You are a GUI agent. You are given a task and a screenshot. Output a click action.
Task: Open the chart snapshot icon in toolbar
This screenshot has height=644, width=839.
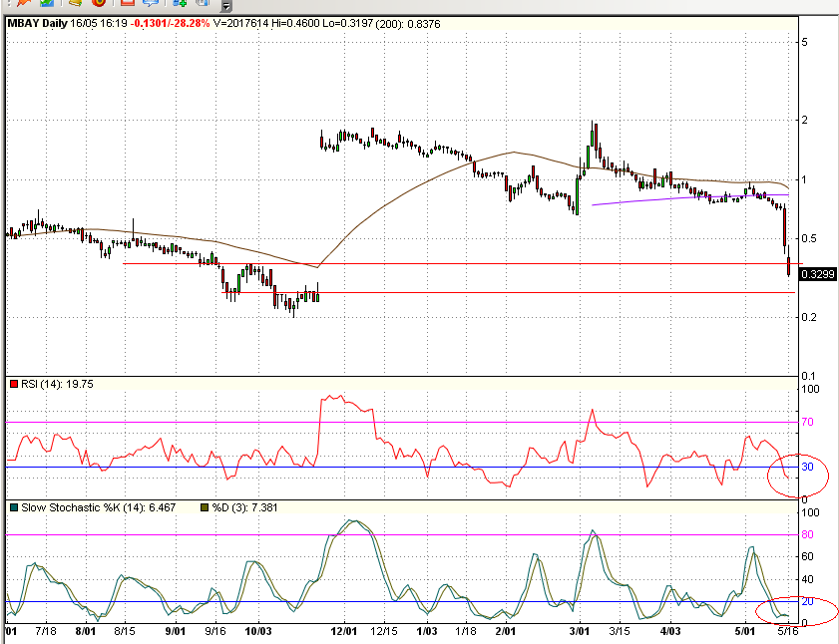tap(48, 6)
